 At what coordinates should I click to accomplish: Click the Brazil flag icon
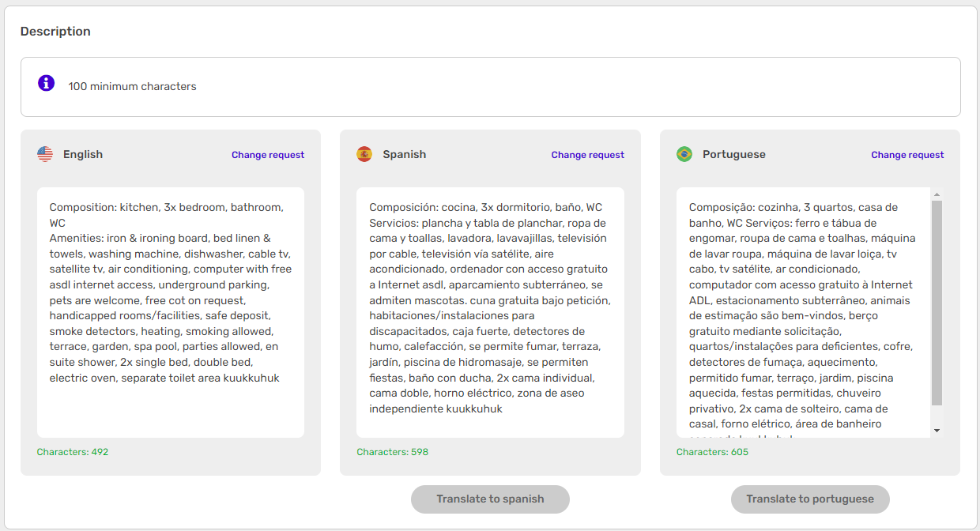[x=684, y=154]
